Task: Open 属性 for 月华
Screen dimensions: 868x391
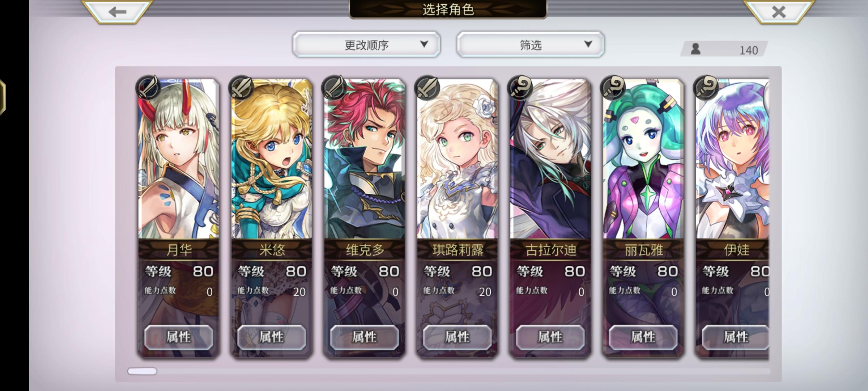Action: (x=179, y=337)
